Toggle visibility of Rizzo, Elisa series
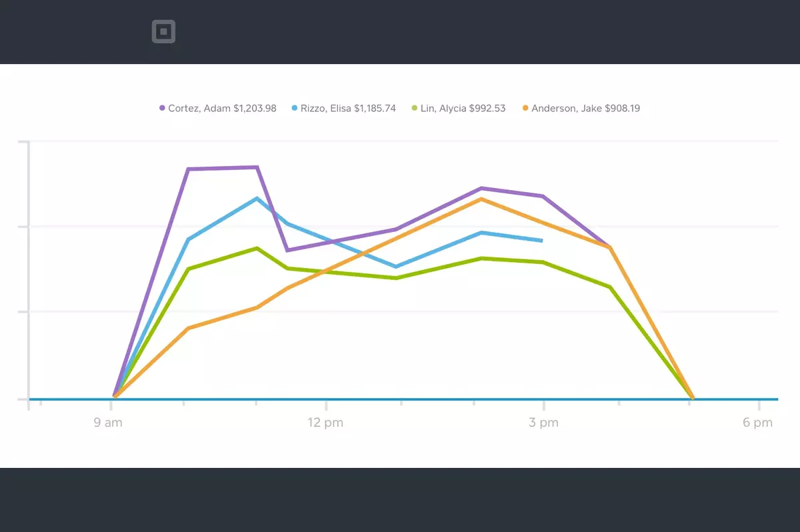Screen dimensions: 800x532 344,108
